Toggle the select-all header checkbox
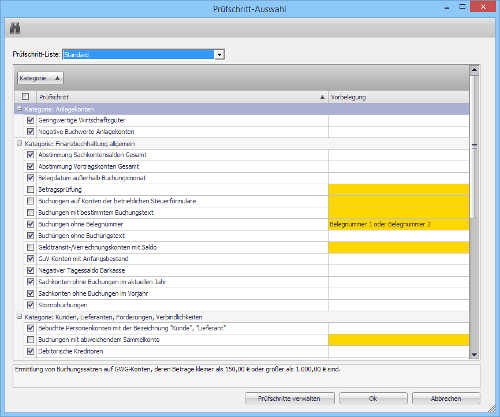This screenshot has width=500, height=417. coord(25,97)
